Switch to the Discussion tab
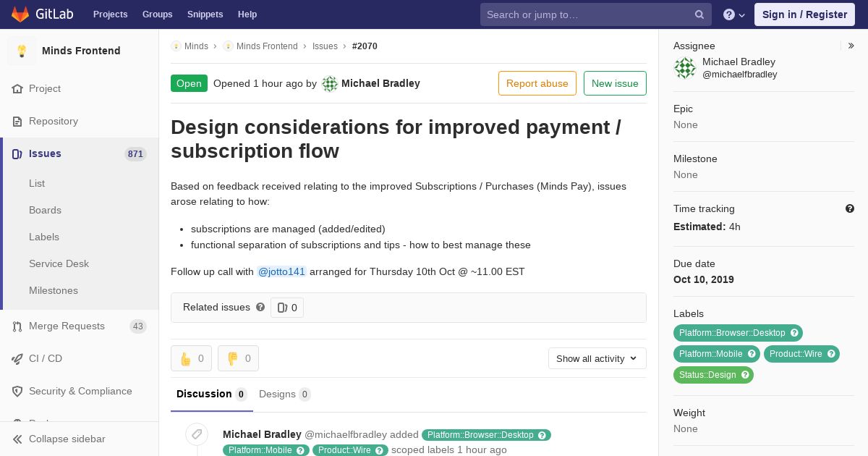868x456 pixels. (212, 394)
